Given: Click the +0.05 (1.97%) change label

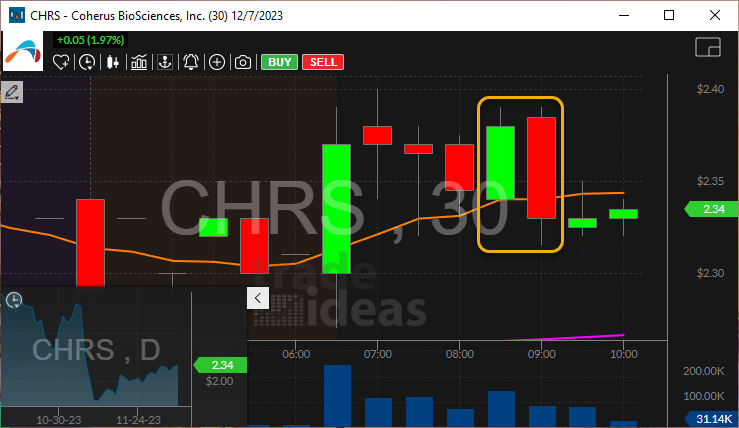Looking at the screenshot, I should [90, 40].
